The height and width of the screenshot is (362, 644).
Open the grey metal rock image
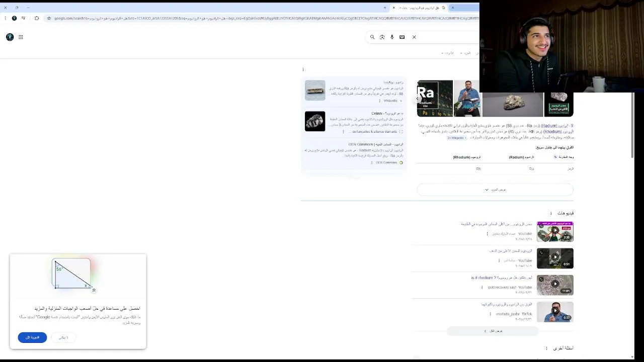(513, 104)
